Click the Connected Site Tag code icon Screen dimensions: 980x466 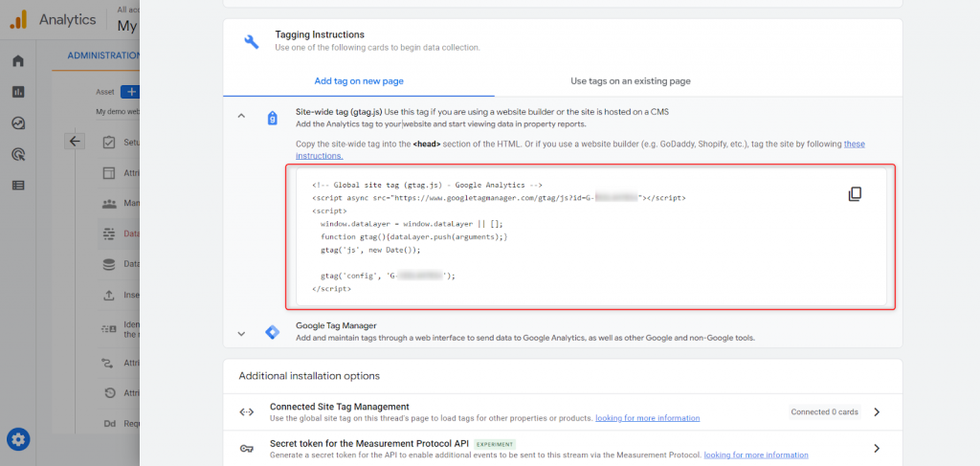pos(246,411)
